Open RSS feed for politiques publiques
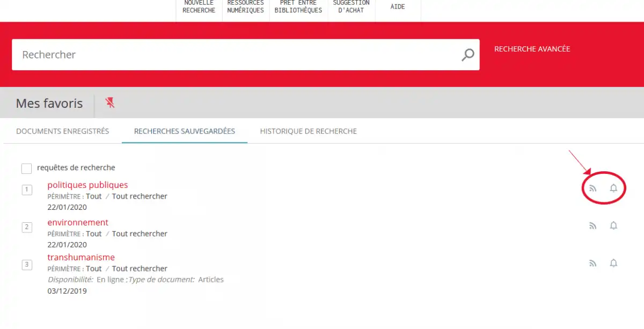Screen dimensions: 644x329 (x=593, y=188)
